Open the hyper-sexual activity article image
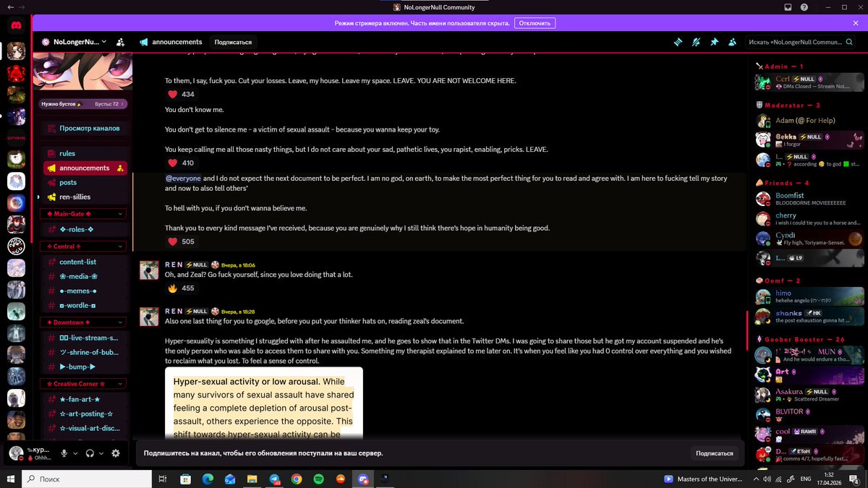The image size is (868, 488). click(x=264, y=403)
